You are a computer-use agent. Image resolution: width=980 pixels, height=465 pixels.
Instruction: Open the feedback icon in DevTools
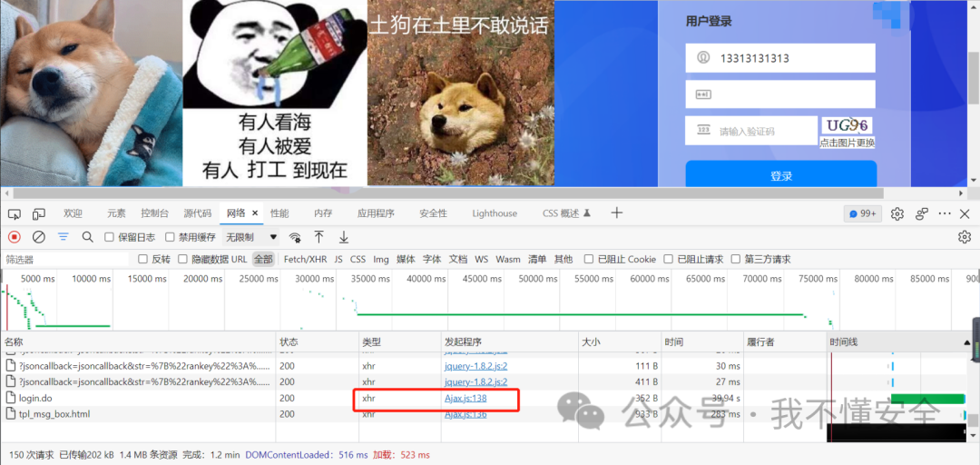click(922, 214)
